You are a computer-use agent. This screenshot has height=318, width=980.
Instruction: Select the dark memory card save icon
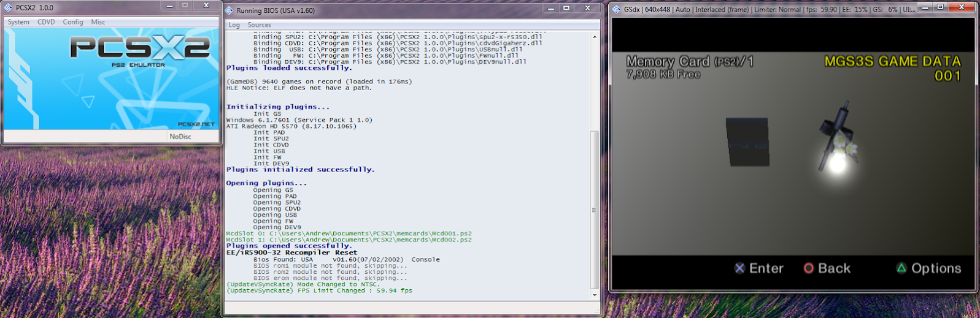tap(747, 142)
